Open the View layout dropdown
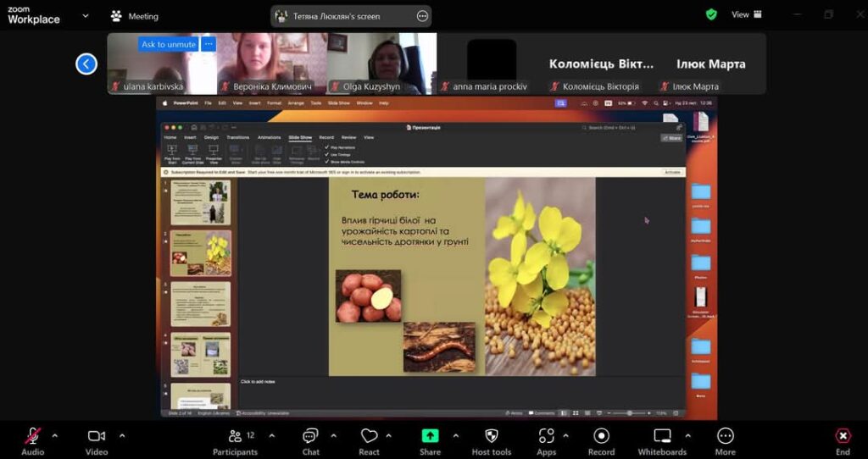868x459 pixels. [x=746, y=15]
